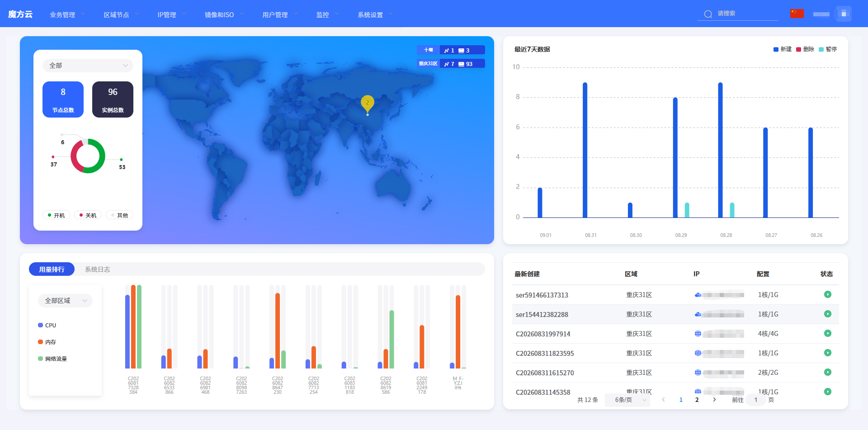Click status icon for C202608311823595
This screenshot has width=868, height=430.
828,353
